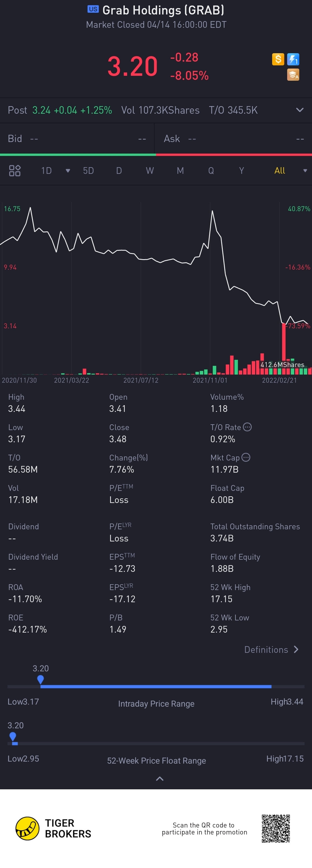Switch to yearly Y chart tab
Image resolution: width=312 pixels, height=868 pixels.
242,170
